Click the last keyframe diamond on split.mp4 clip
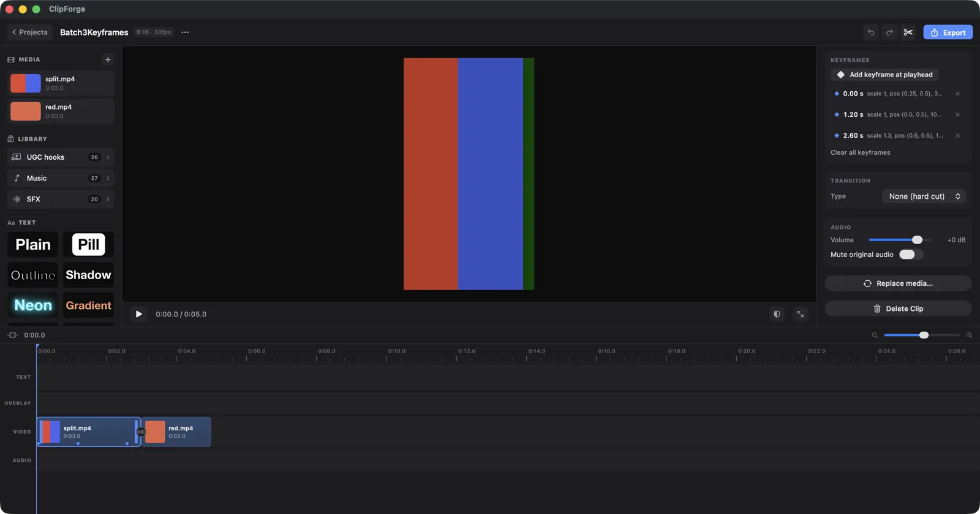The image size is (980, 514). coord(127,444)
